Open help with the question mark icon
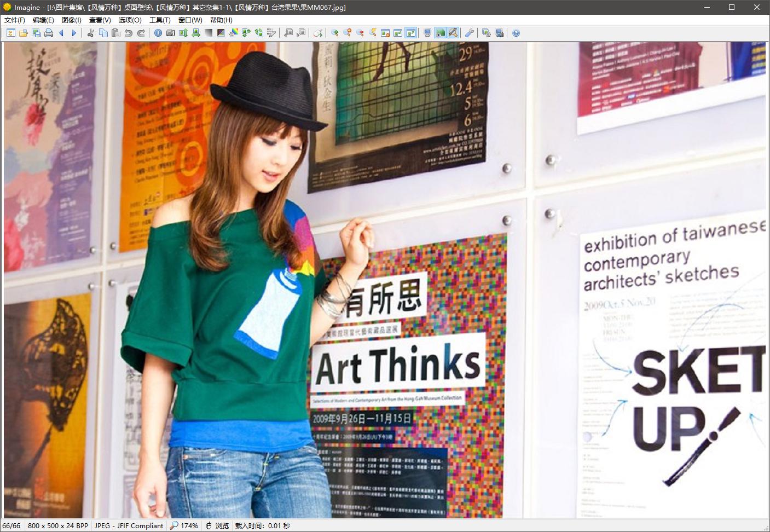 coord(516,33)
